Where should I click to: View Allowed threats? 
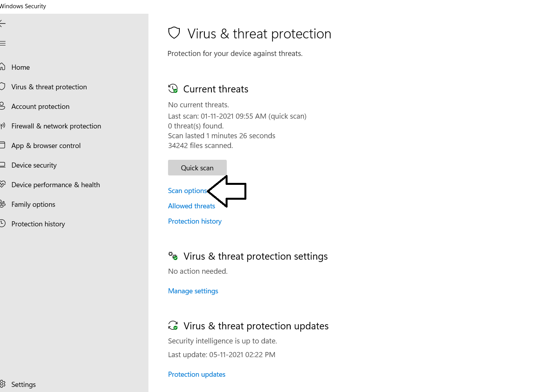pyautogui.click(x=191, y=206)
